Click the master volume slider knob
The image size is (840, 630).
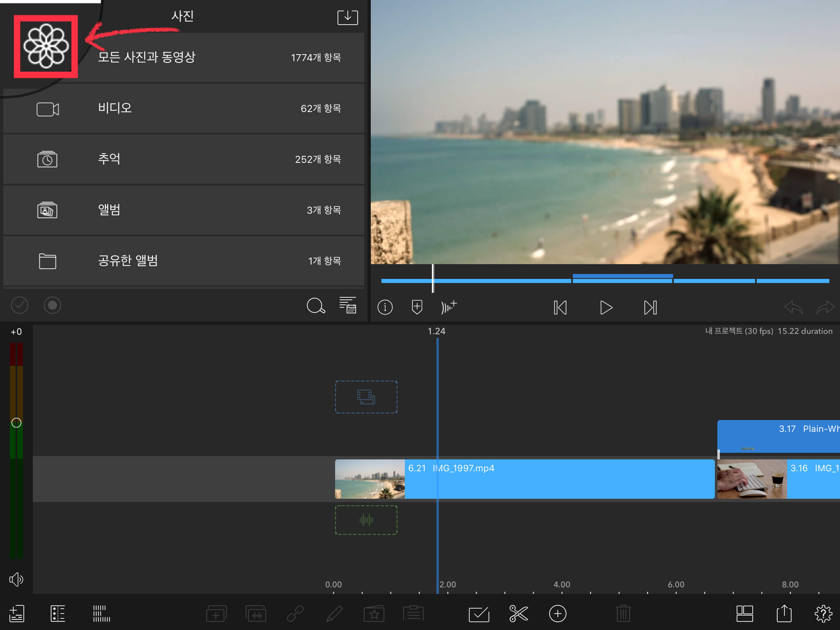point(16,423)
